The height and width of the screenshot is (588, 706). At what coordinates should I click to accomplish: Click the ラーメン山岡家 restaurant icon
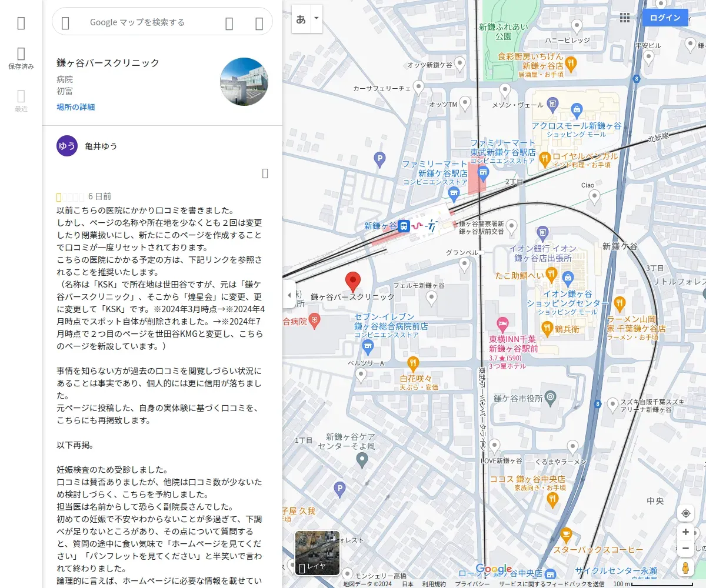pyautogui.click(x=619, y=303)
